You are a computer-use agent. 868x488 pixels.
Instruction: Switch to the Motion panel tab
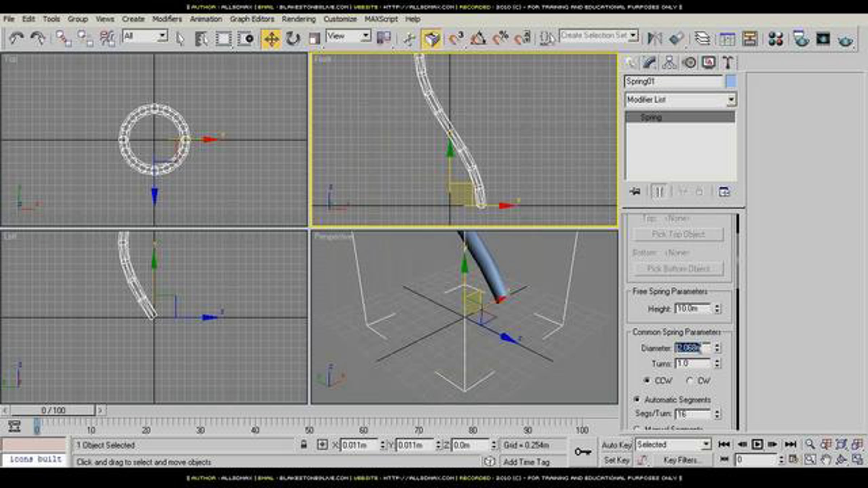point(689,62)
